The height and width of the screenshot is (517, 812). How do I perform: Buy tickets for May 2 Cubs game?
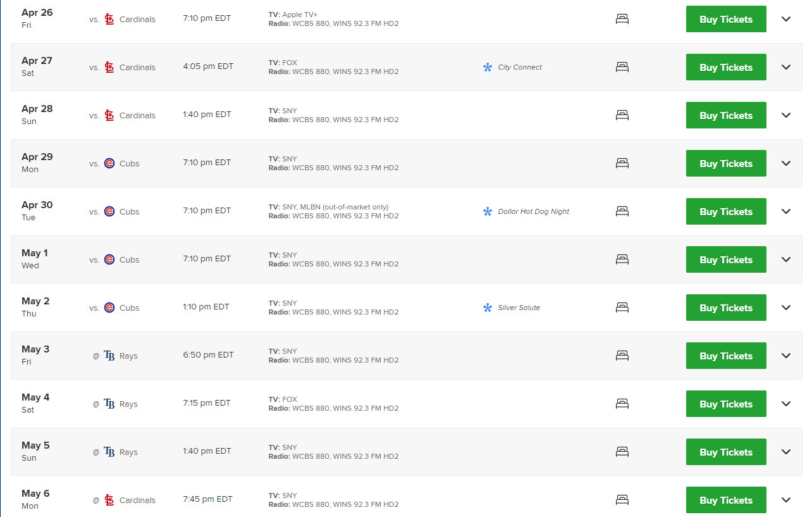pos(726,308)
